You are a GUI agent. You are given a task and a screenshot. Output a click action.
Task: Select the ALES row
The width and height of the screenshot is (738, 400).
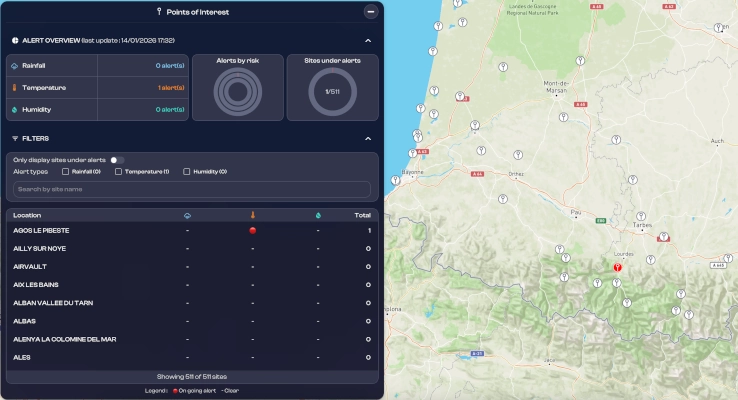click(x=192, y=358)
